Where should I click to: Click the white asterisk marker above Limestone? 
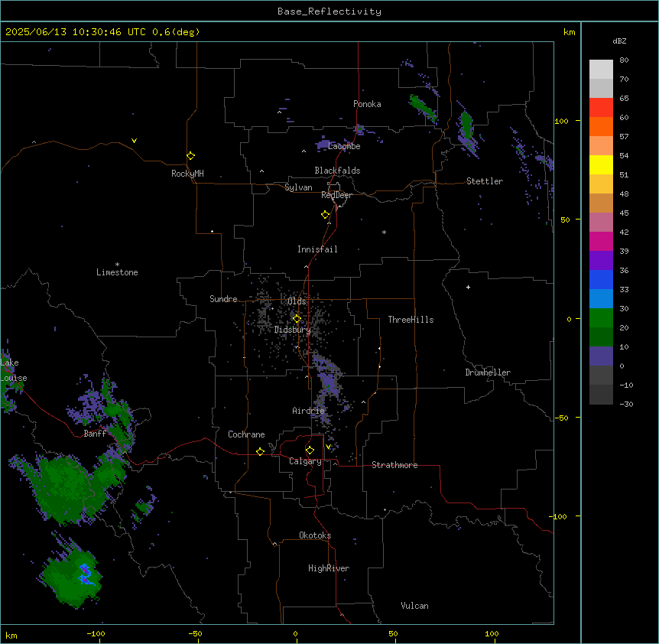[117, 265]
